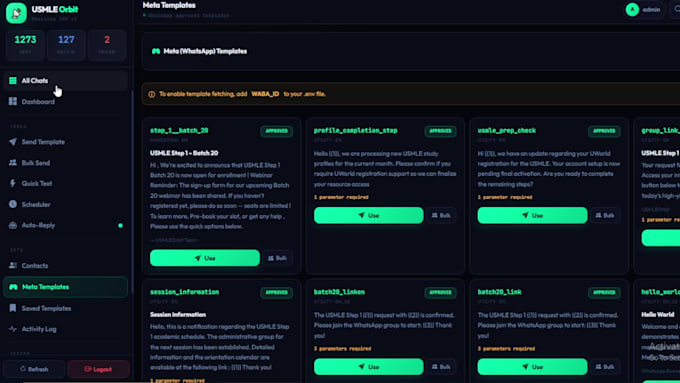The image size is (680, 383).
Task: Use the profile_completion_step template
Action: [x=369, y=215]
